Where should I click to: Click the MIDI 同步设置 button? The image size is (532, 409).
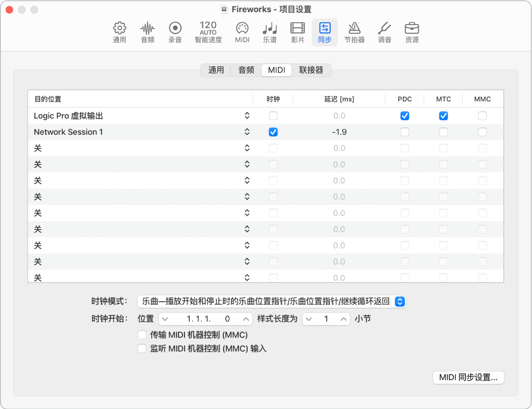(468, 377)
